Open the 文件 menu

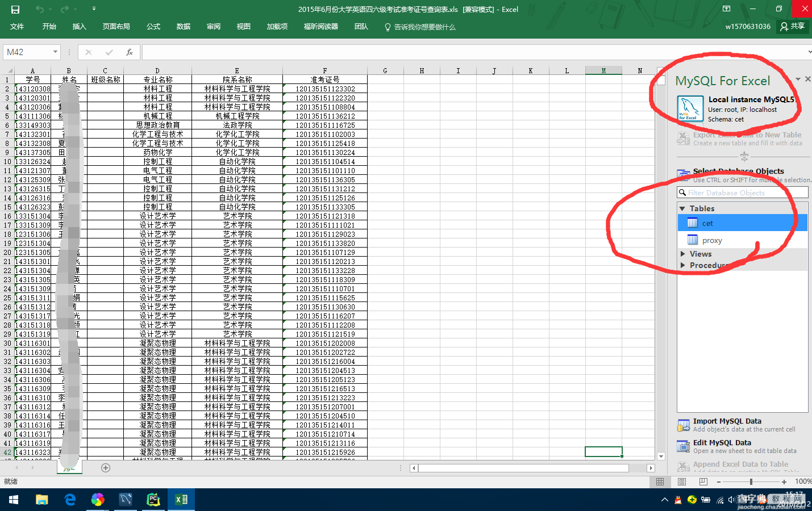(x=17, y=27)
